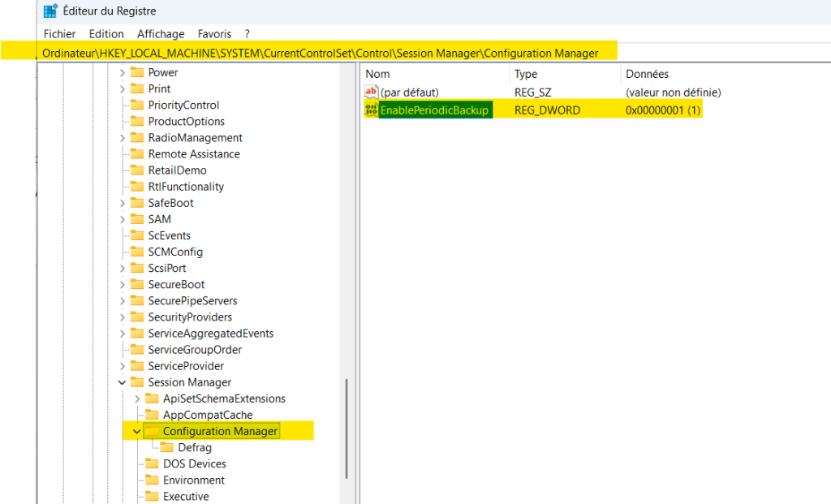Open the Fichier menu
The image size is (831, 504).
tap(59, 34)
